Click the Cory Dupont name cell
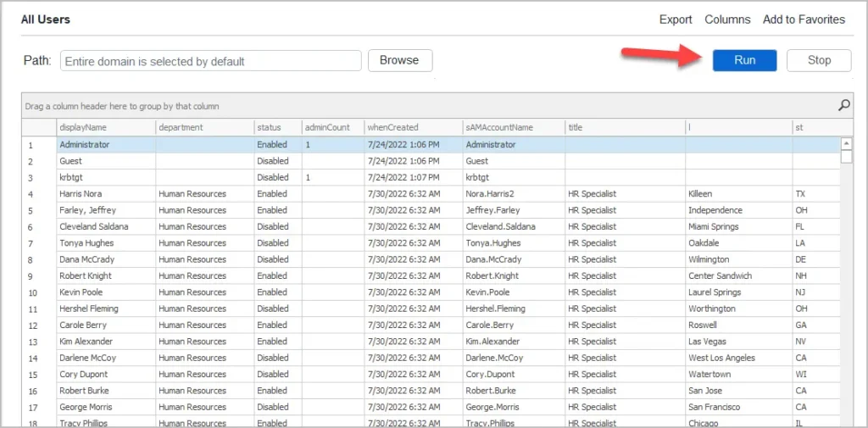The image size is (868, 428). coord(106,374)
